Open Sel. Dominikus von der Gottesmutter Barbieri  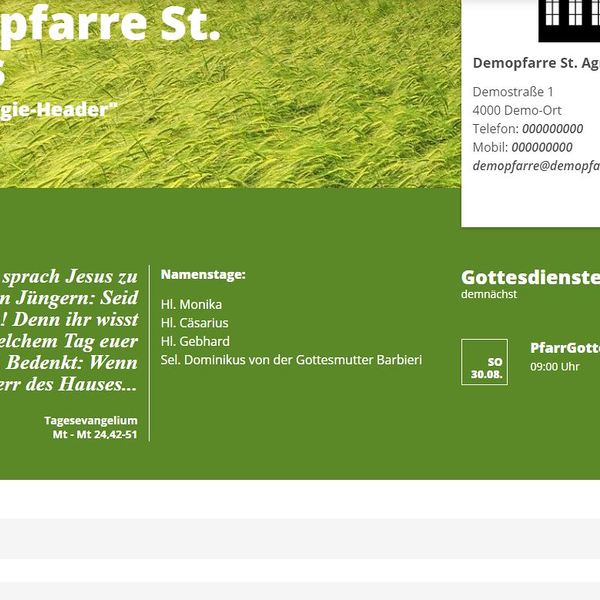[x=291, y=360]
